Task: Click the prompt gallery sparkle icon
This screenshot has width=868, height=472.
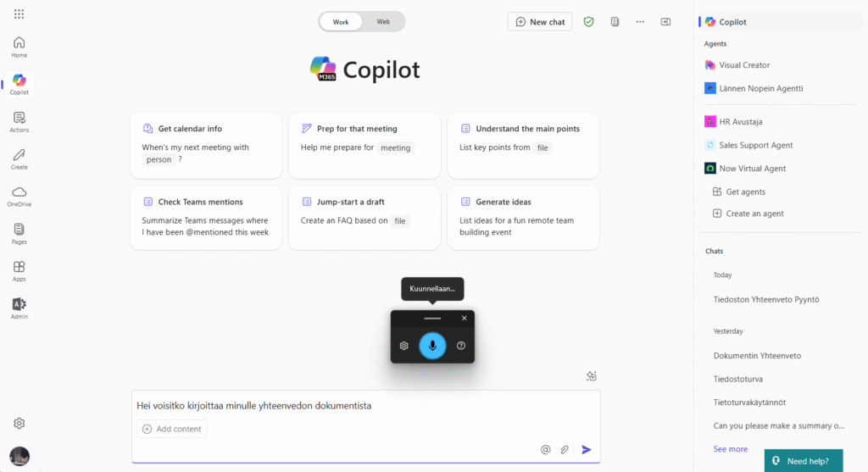Action: coord(591,376)
